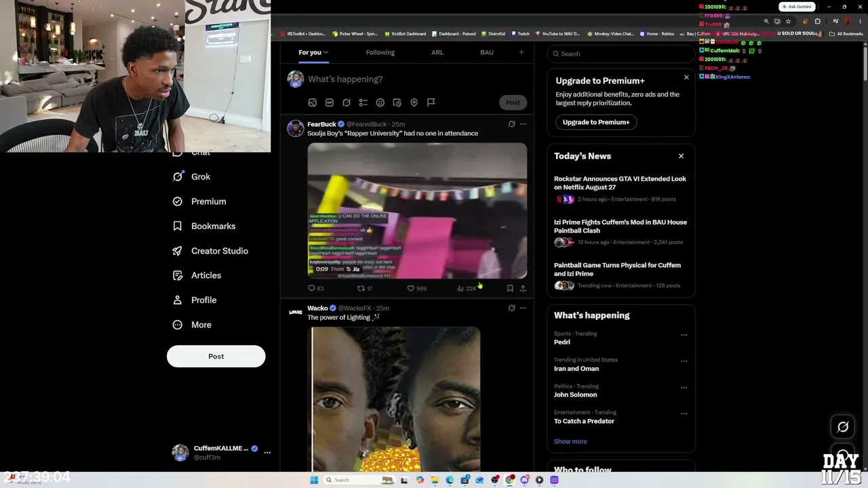Screen dimensions: 868x488
Task: Open All Bookmarks folder in browser
Action: pos(846,34)
